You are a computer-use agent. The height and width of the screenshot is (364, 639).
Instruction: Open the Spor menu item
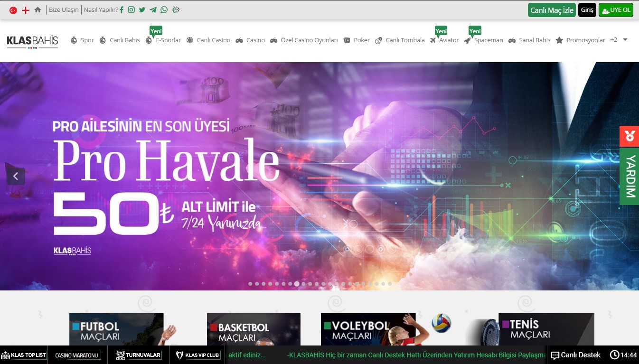(87, 40)
